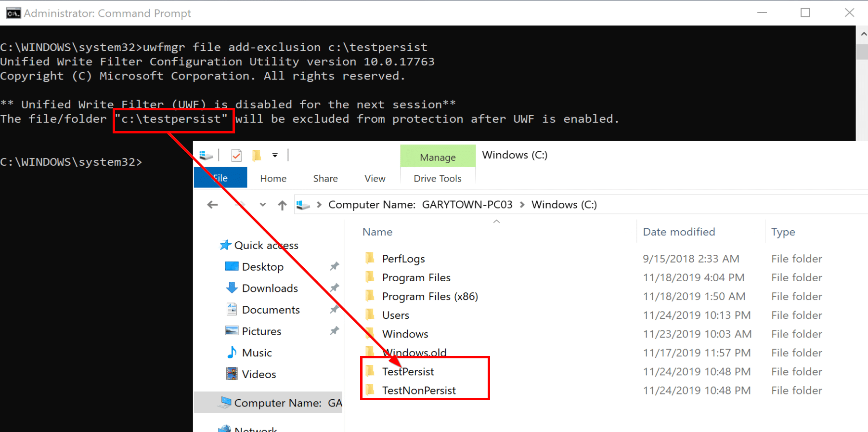Click the Command Prompt scrollbar up arrow

[x=863, y=34]
